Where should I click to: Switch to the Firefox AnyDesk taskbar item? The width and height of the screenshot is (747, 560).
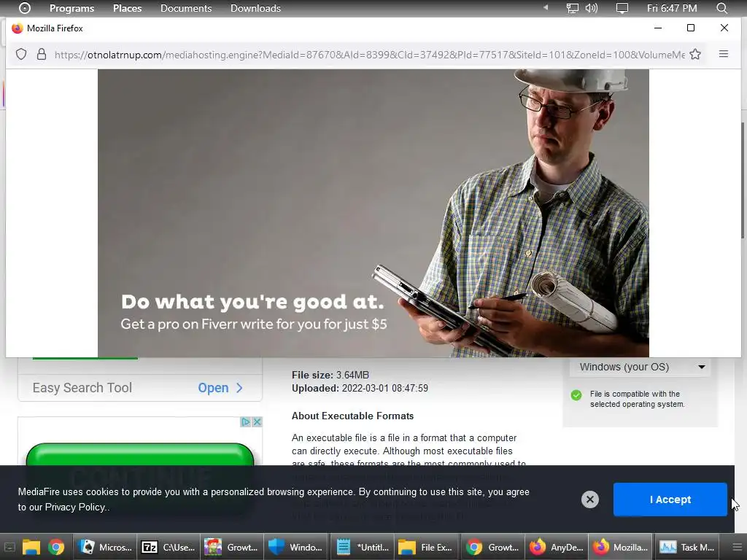[555, 547]
